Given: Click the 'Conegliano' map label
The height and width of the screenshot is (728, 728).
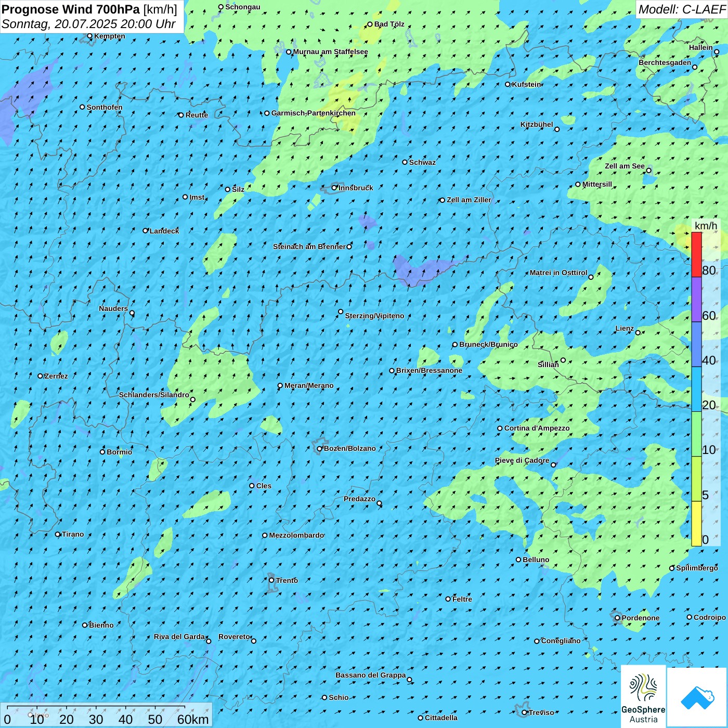Looking at the screenshot, I should [561, 641].
